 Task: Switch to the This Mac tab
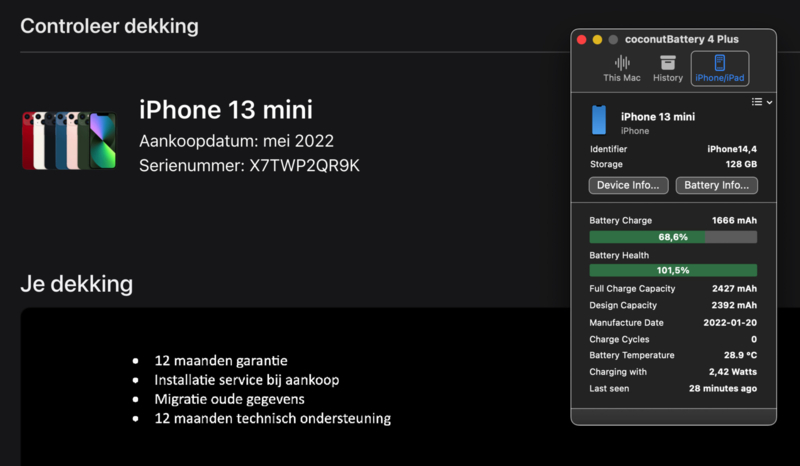pyautogui.click(x=621, y=68)
